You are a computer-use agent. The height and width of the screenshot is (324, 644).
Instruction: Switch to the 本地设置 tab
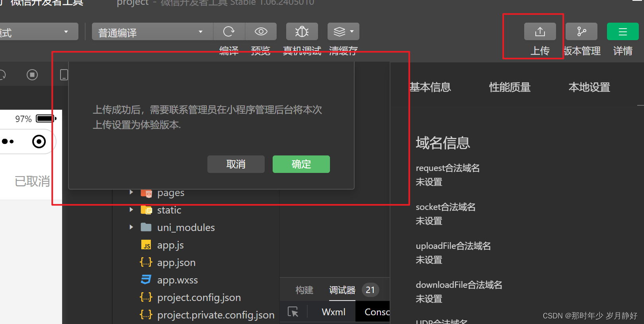pos(589,87)
